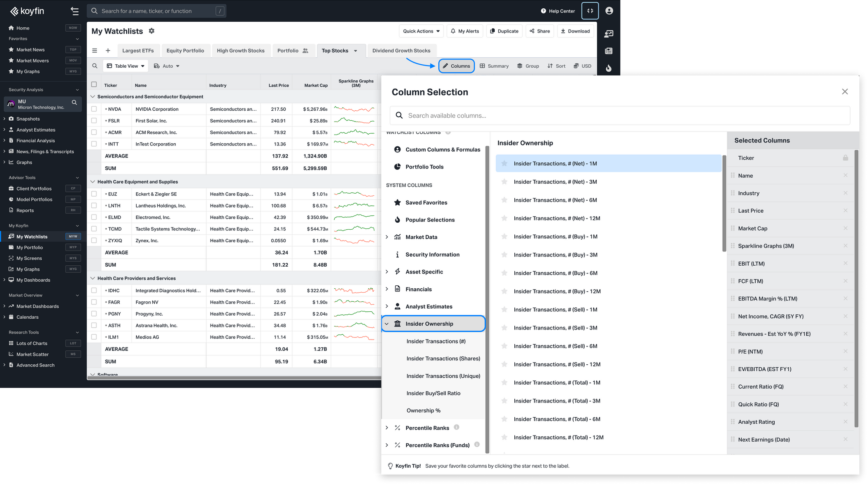This screenshot has width=868, height=485.
Task: Open Dividend Growth Stocks tab
Action: (x=401, y=51)
